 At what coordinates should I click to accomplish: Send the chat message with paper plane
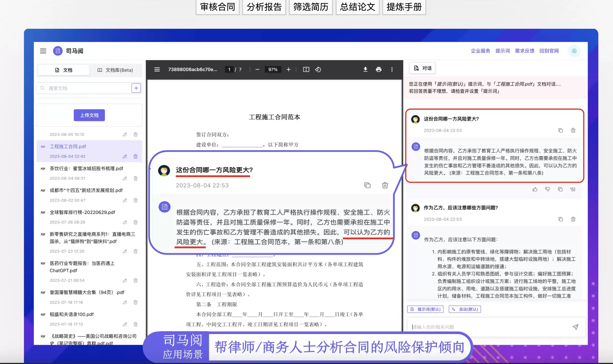(575, 327)
